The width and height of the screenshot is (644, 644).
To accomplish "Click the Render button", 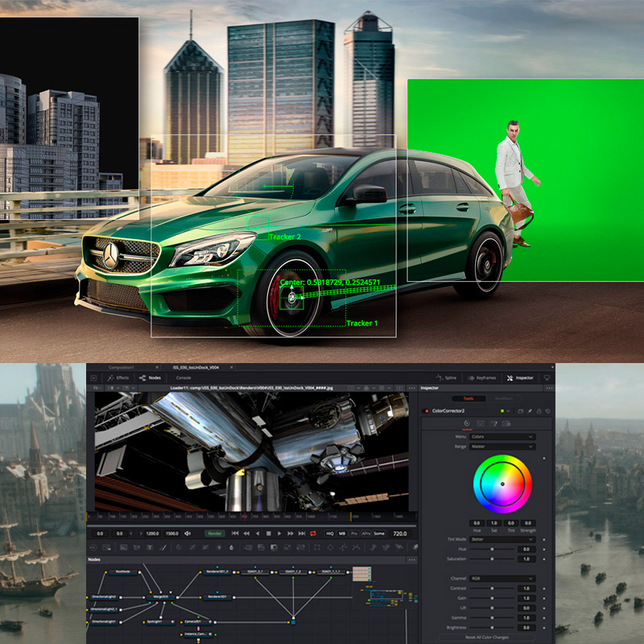I will tap(215, 533).
